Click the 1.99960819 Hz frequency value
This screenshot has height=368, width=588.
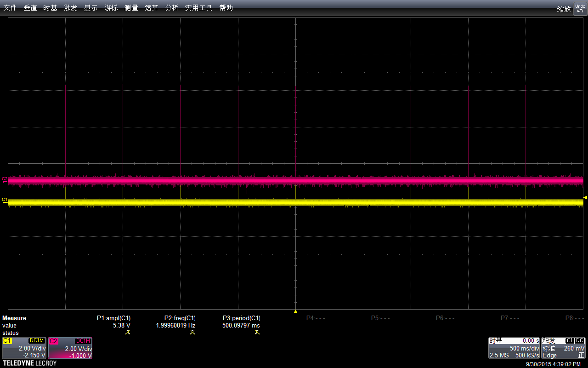point(176,325)
